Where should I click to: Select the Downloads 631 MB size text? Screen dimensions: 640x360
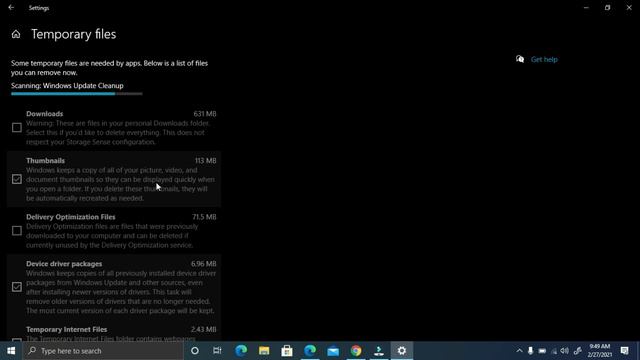tap(205, 114)
